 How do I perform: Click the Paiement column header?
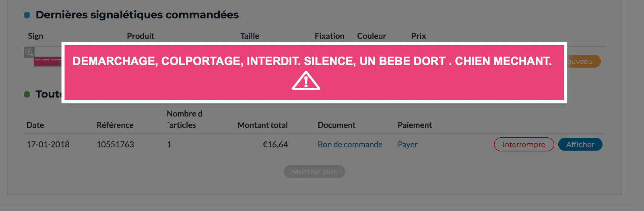[x=415, y=125]
